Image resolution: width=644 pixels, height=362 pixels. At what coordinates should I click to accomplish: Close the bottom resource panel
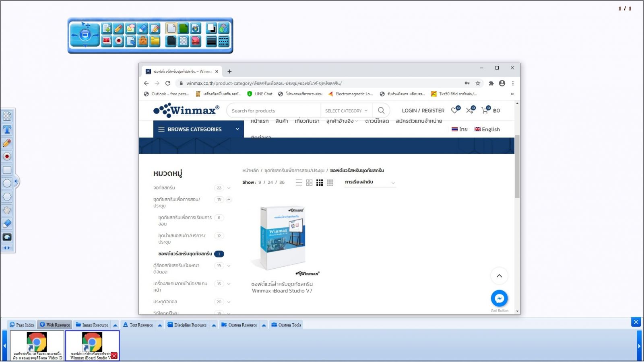click(x=636, y=322)
